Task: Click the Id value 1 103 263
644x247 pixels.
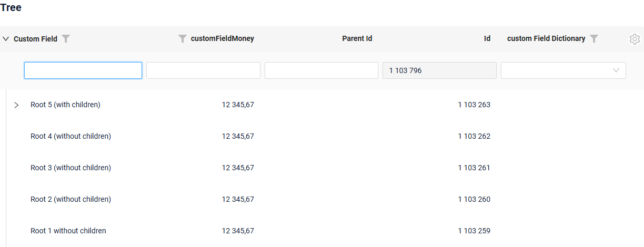Action: point(474,105)
